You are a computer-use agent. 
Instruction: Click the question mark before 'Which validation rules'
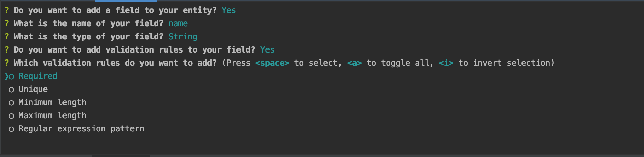coord(7,63)
